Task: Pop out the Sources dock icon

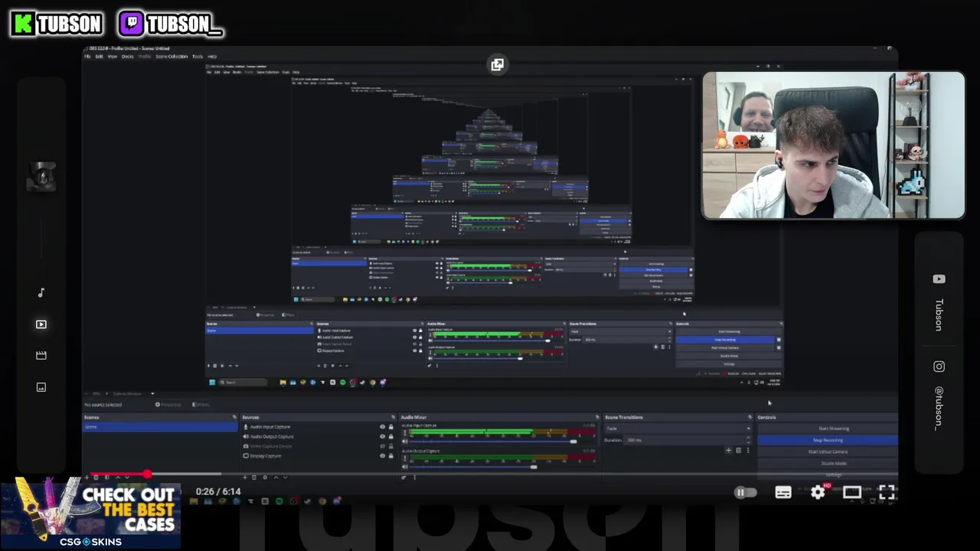Action: pyautogui.click(x=392, y=417)
